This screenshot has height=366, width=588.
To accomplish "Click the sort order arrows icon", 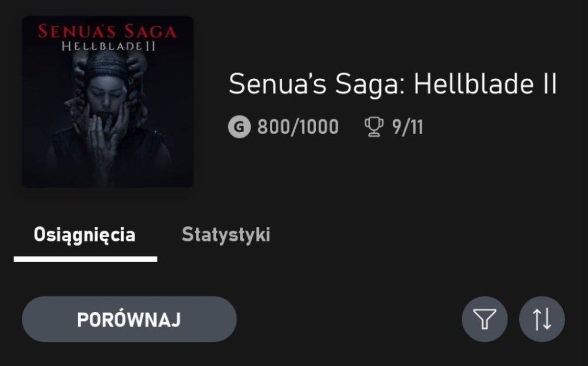I will pyautogui.click(x=542, y=319).
